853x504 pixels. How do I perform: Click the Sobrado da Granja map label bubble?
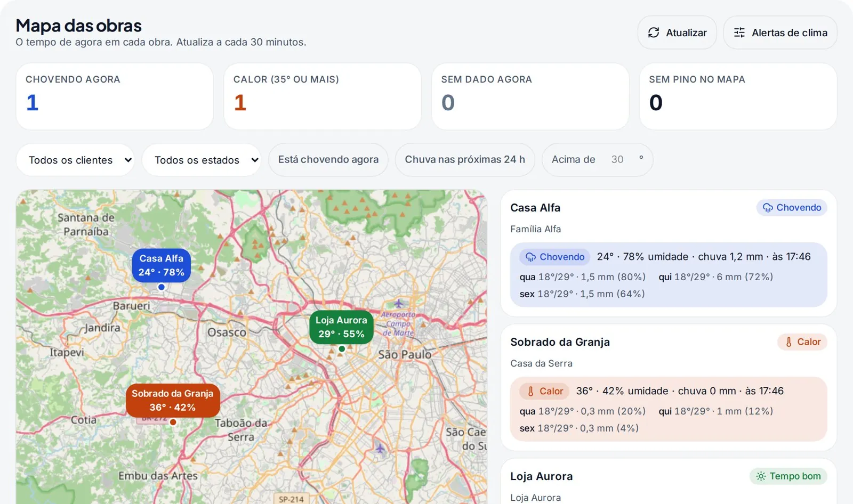coord(173,401)
